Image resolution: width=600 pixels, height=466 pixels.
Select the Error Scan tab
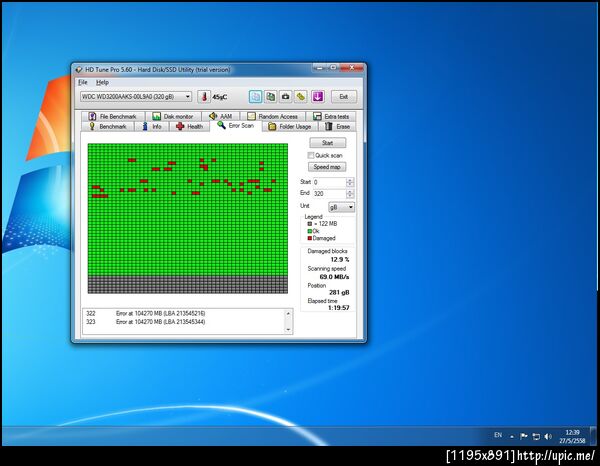[x=236, y=125]
